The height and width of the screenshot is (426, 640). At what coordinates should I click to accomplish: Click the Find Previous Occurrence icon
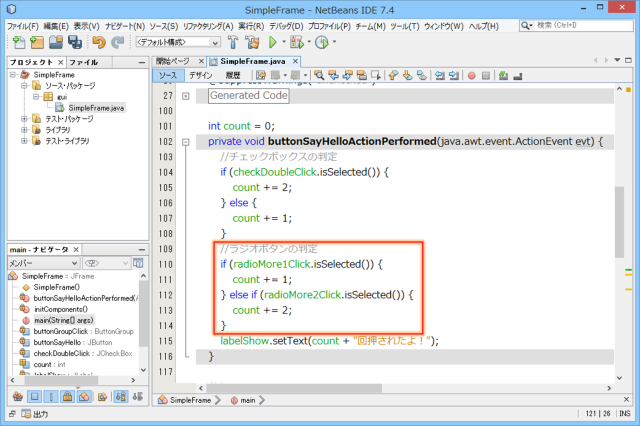click(333, 75)
